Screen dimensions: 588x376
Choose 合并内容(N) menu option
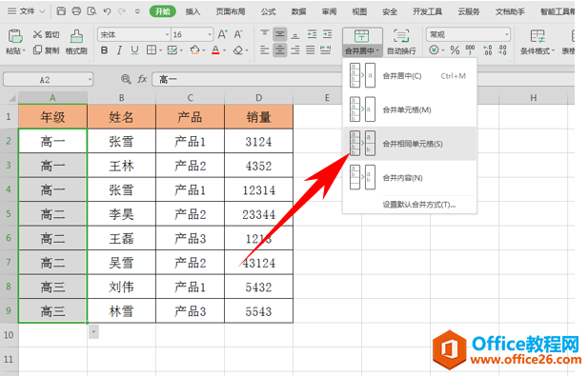(x=410, y=177)
